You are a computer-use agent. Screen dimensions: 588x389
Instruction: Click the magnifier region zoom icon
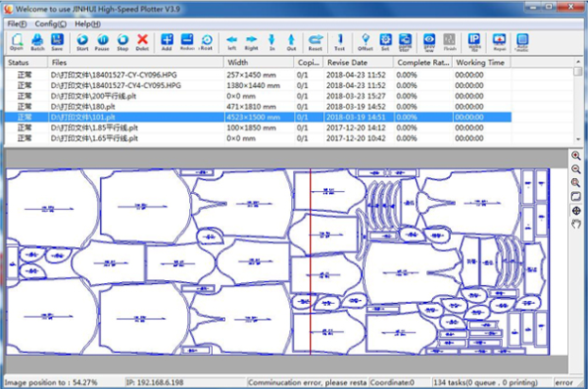[576, 183]
